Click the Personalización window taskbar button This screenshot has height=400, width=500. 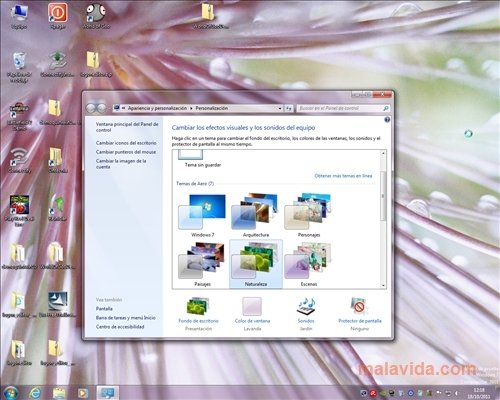pyautogui.click(x=108, y=393)
